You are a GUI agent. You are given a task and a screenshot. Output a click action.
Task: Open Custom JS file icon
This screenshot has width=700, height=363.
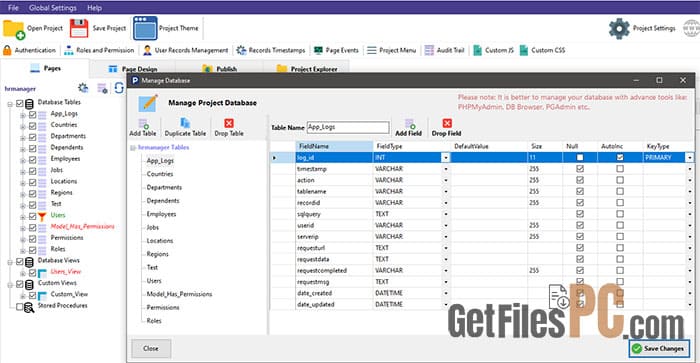pyautogui.click(x=477, y=50)
